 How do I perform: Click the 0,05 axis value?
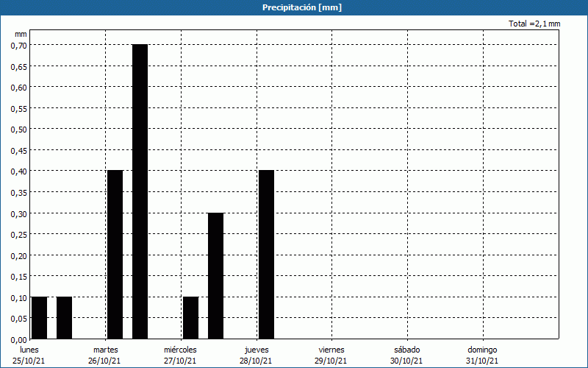(18, 319)
